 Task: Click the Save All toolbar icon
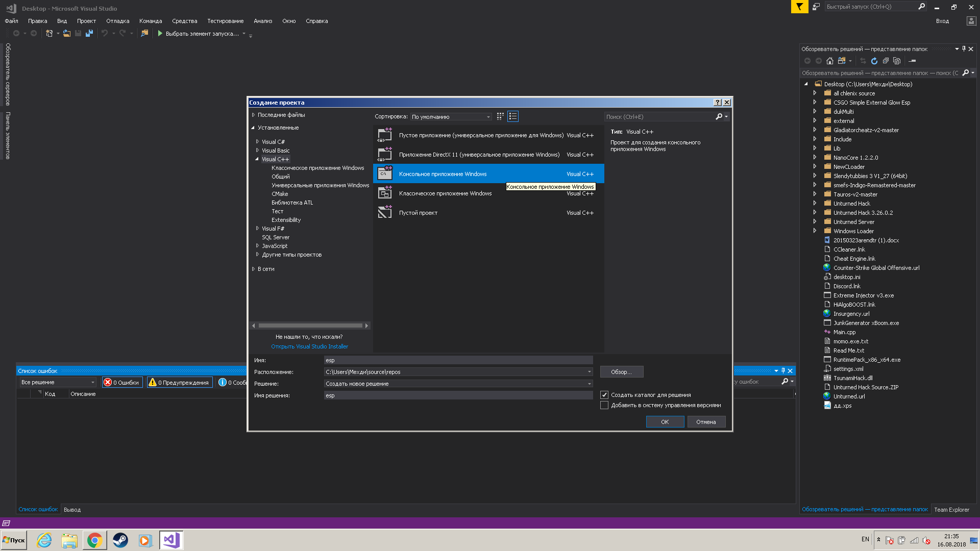89,34
